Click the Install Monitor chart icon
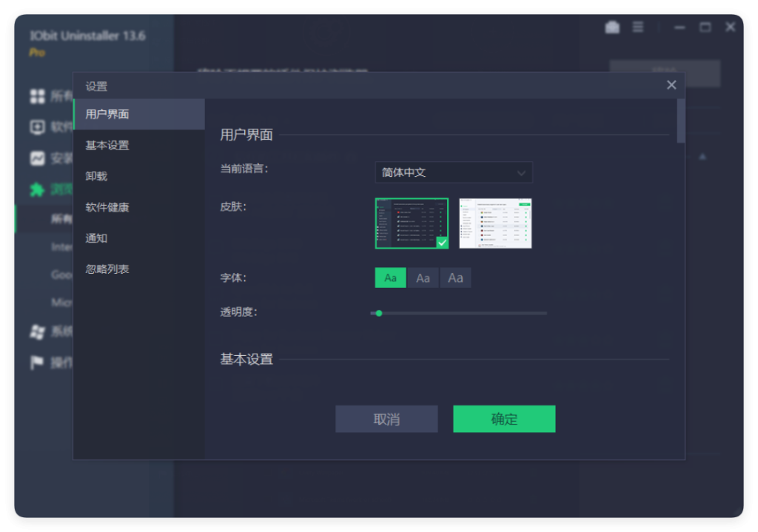The image size is (758, 532). pyautogui.click(x=37, y=158)
